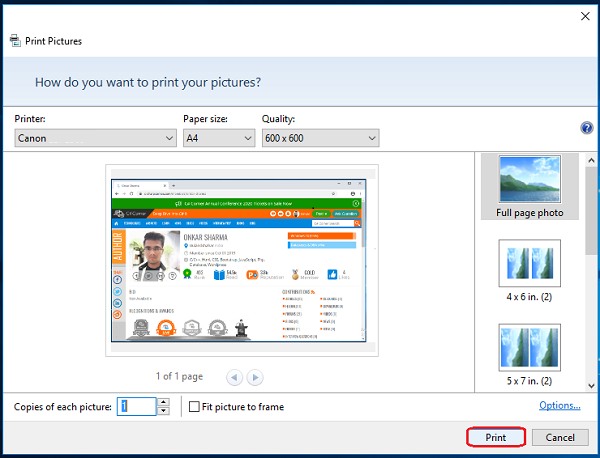Image resolution: width=600 pixels, height=458 pixels.
Task: Click the Print button
Action: [496, 437]
